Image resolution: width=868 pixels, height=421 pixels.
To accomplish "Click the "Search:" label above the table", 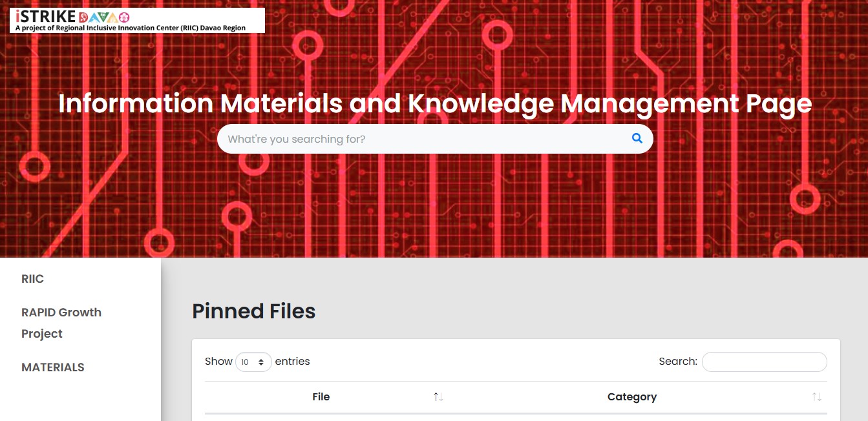I will pyautogui.click(x=677, y=362).
